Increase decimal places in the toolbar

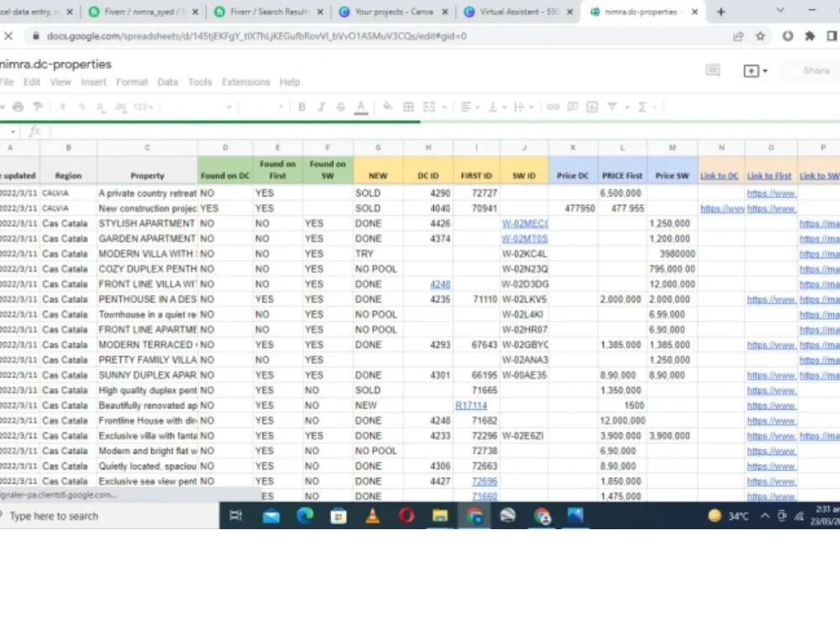point(120,108)
